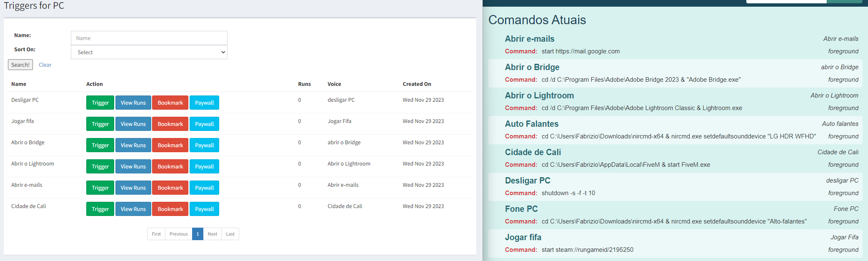Click 'Jogar fifa' name in triggers table
The image size is (868, 261).
click(23, 121)
